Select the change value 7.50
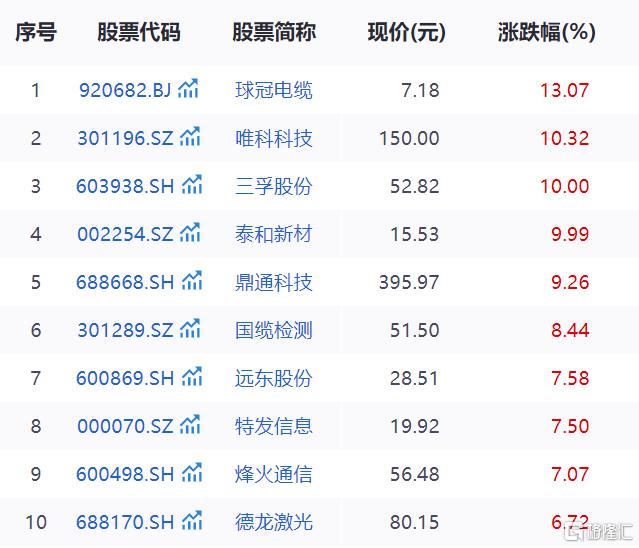The image size is (639, 548). pos(570,426)
